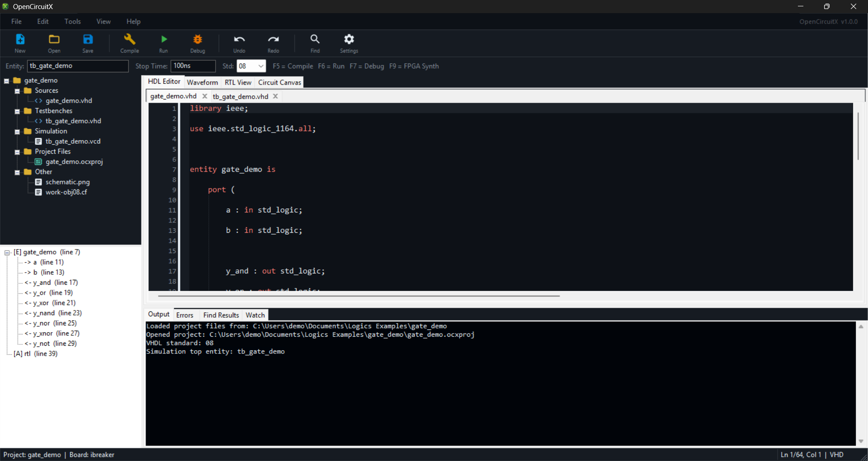
Task: Open the Std VHDL standard dropdown
Action: point(251,66)
